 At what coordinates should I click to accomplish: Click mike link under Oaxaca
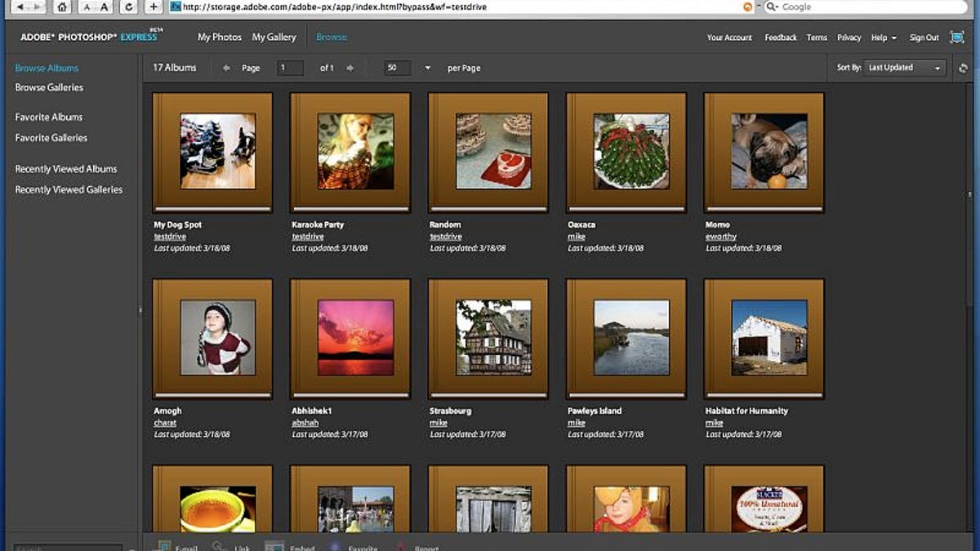point(577,237)
